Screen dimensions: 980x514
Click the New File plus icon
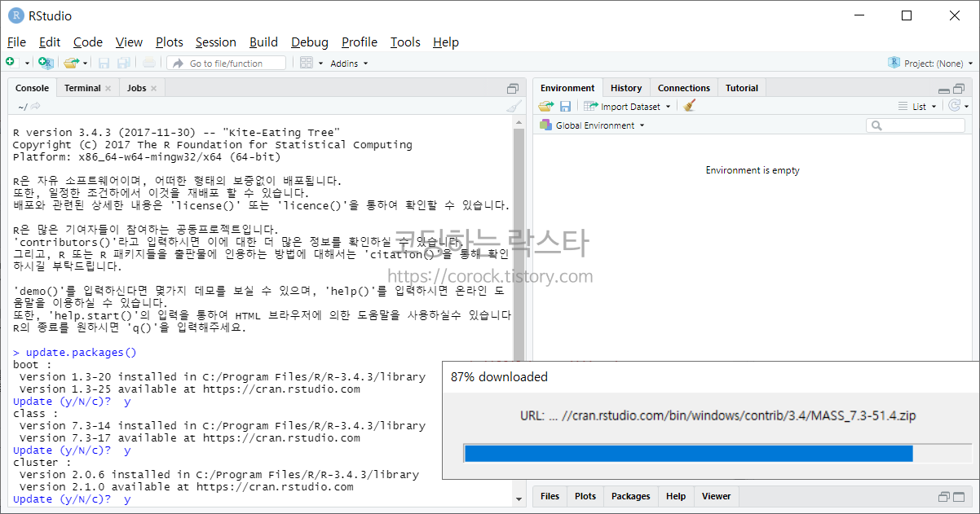(11, 63)
